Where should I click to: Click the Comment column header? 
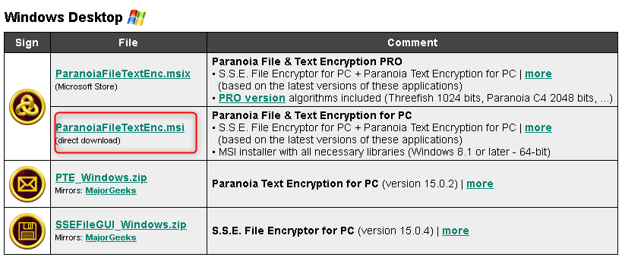click(x=412, y=42)
